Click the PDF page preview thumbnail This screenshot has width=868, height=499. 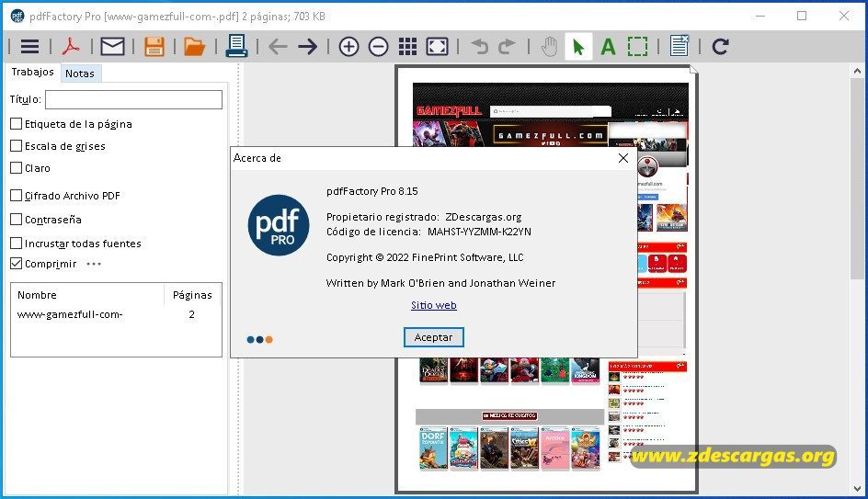tap(546, 279)
